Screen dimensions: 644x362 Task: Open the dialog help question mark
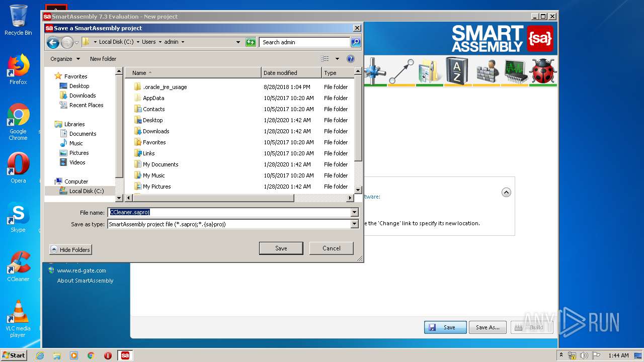351,59
